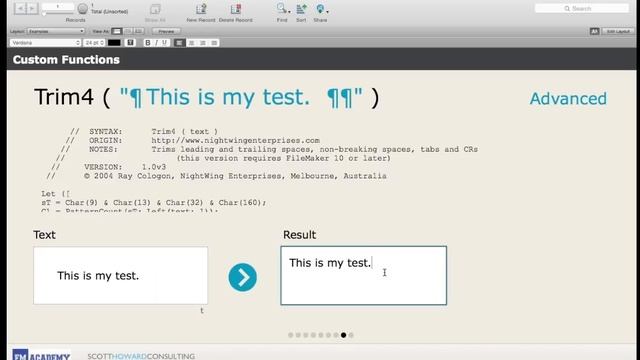Click the Sort toolbar icon
Image resolution: width=640 pixels, height=360 pixels.
tap(301, 9)
